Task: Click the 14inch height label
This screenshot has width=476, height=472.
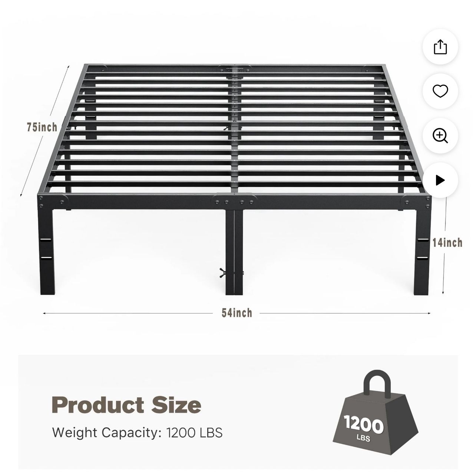Action: click(x=447, y=243)
